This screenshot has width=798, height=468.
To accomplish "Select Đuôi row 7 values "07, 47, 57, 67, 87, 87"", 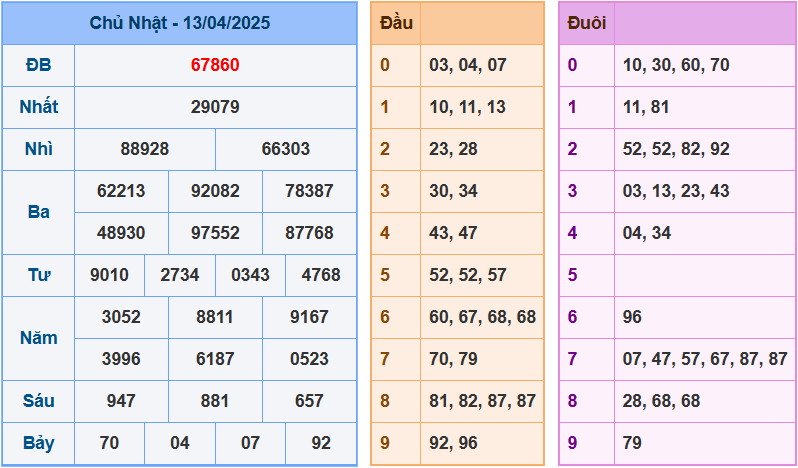I will 704,359.
